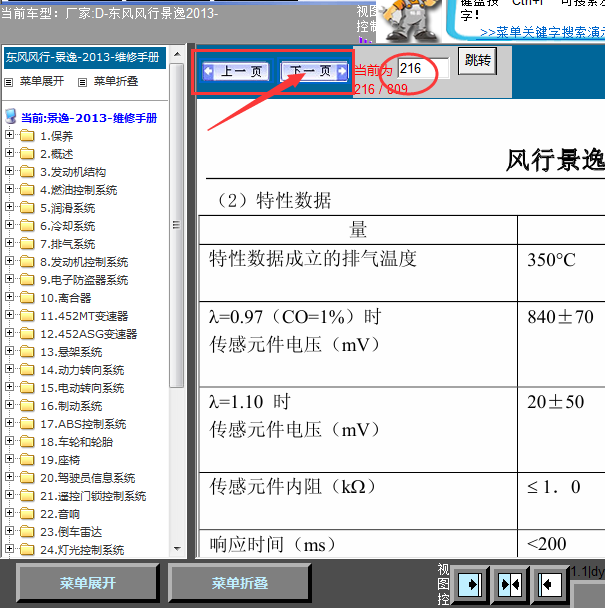Click the folder icon of 14.动力转向系统
605x608 pixels.
pyautogui.click(x=27, y=369)
